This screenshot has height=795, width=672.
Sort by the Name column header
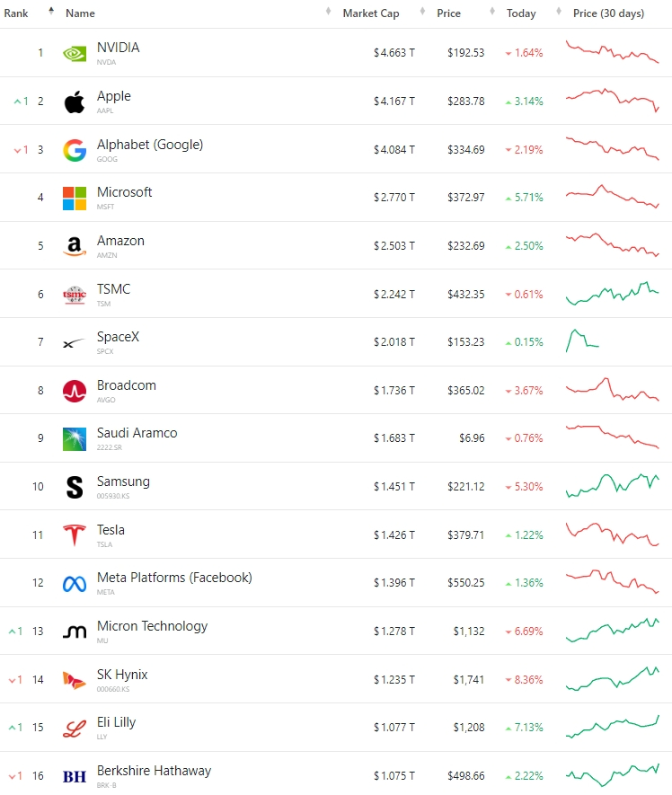(x=80, y=13)
